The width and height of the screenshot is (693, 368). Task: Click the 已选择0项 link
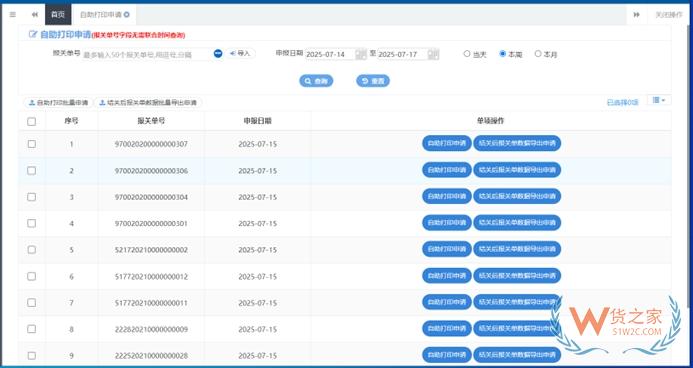[x=622, y=102]
